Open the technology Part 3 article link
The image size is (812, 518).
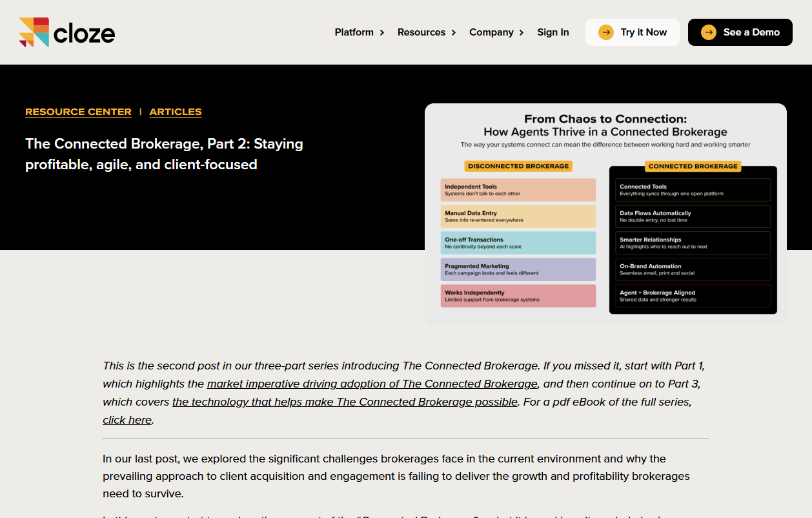345,402
